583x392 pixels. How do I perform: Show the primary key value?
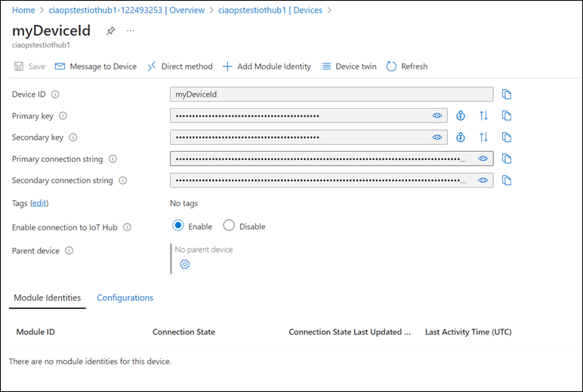click(436, 116)
